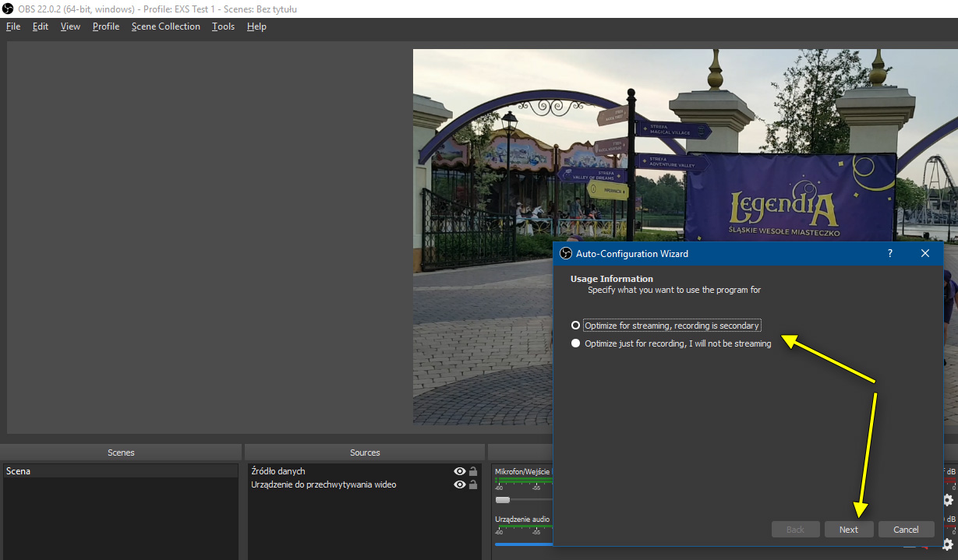Toggle the lock for Urządzenie do przechwytywania wideo
The image size is (958, 560).
473,484
